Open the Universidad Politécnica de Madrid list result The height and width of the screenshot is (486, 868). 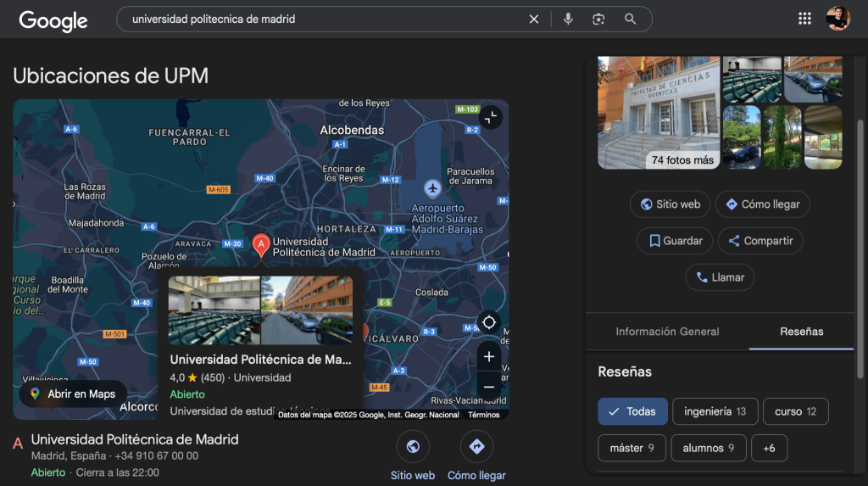tap(135, 439)
